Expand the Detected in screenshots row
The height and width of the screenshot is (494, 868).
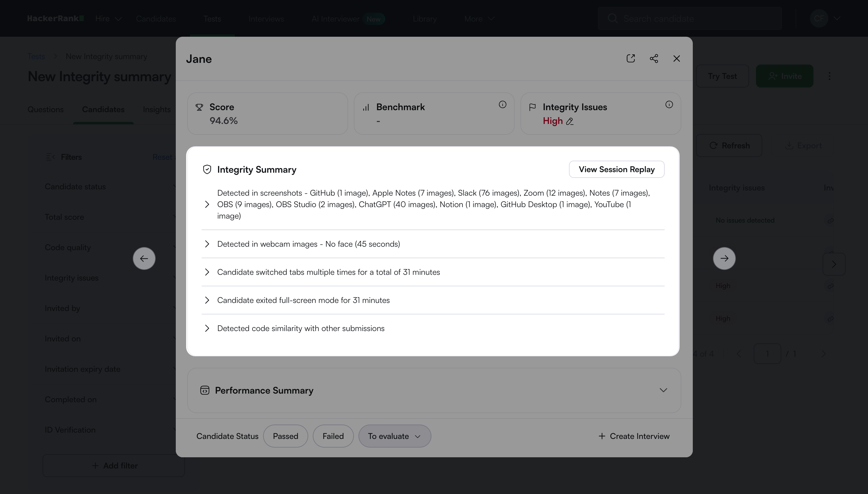[x=207, y=204]
